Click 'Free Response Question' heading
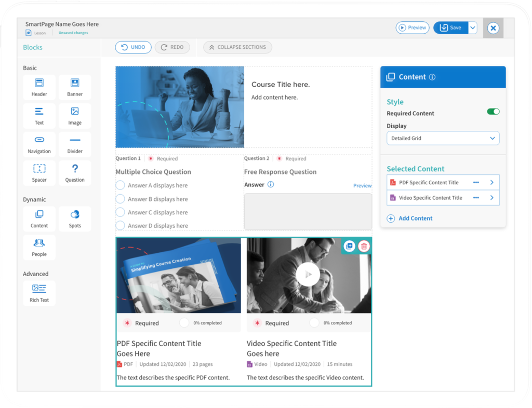This screenshot has width=532, height=408. (x=280, y=172)
